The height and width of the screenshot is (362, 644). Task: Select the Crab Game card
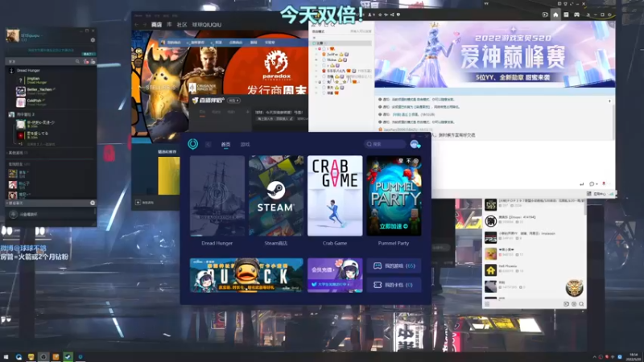[335, 195]
